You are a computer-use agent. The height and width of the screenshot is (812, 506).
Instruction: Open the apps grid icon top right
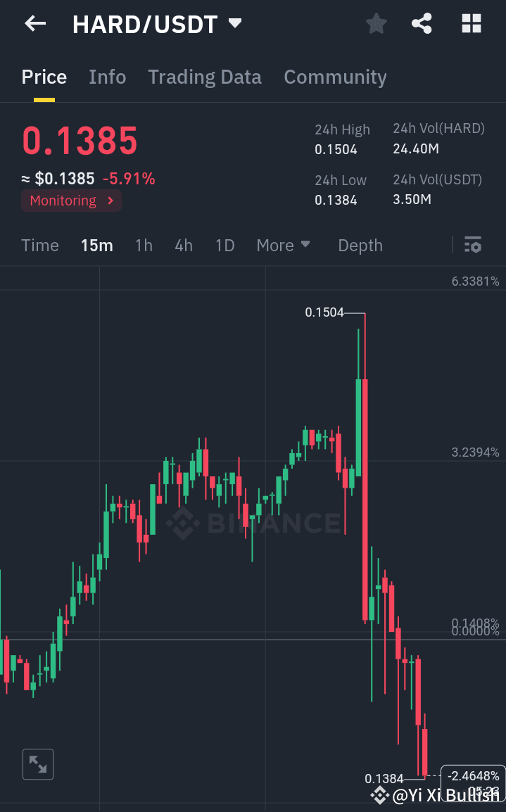(x=470, y=23)
